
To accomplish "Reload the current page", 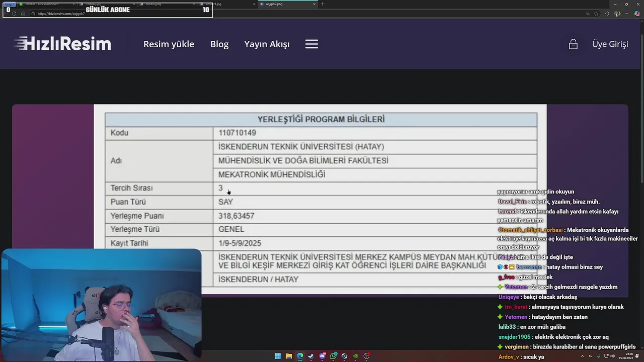I will tap(14, 14).
